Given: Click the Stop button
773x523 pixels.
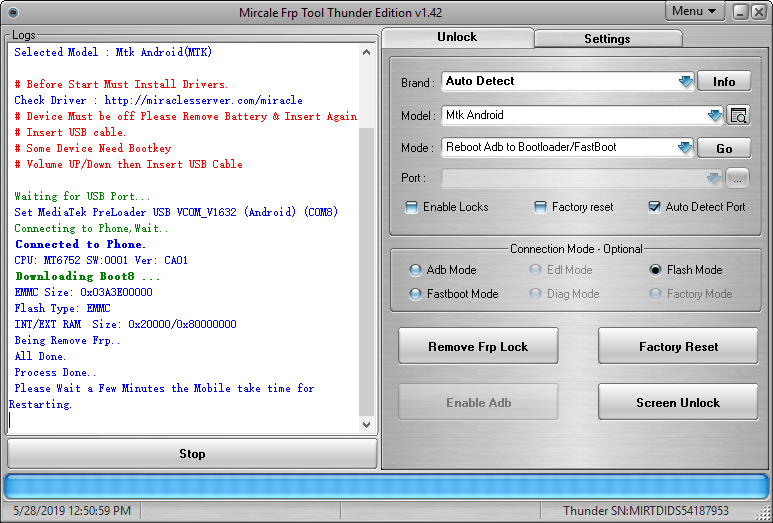Looking at the screenshot, I should click(x=192, y=453).
